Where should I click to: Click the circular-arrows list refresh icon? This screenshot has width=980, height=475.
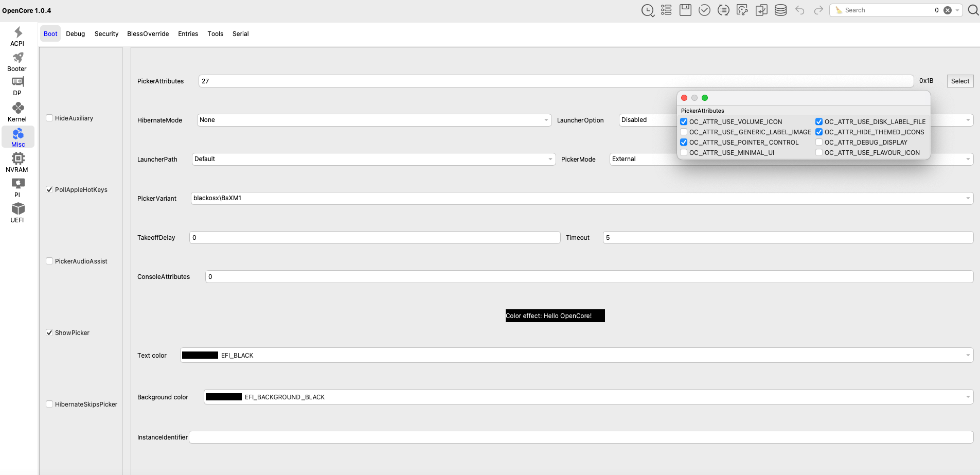click(x=723, y=10)
